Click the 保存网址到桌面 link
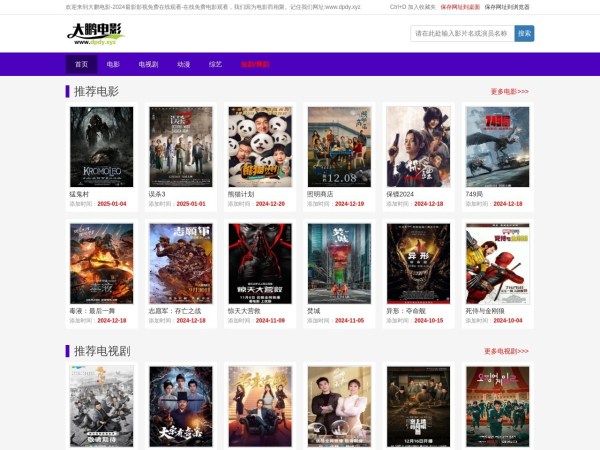Viewport: 600px width, 450px height. tap(459, 6)
